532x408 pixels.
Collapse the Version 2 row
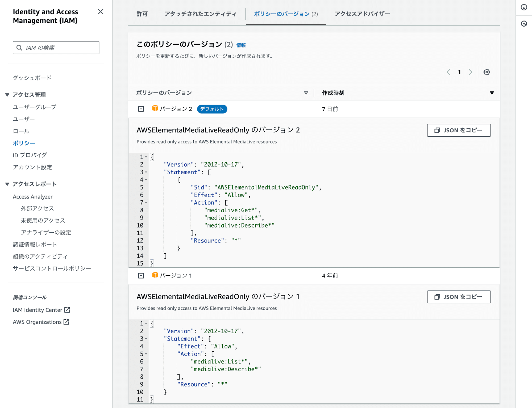pos(141,109)
